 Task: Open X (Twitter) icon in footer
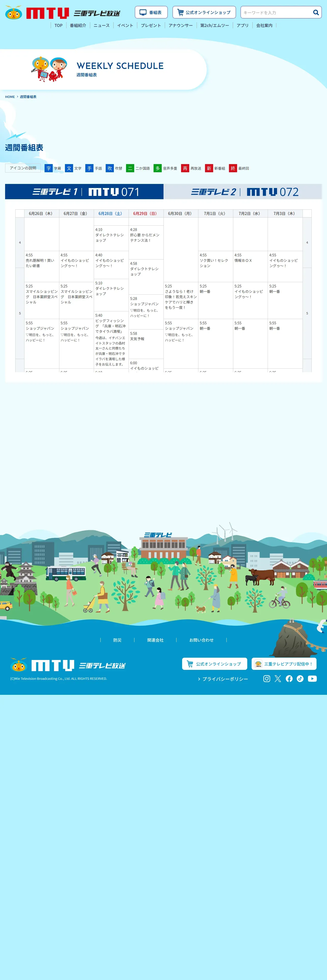point(278,679)
